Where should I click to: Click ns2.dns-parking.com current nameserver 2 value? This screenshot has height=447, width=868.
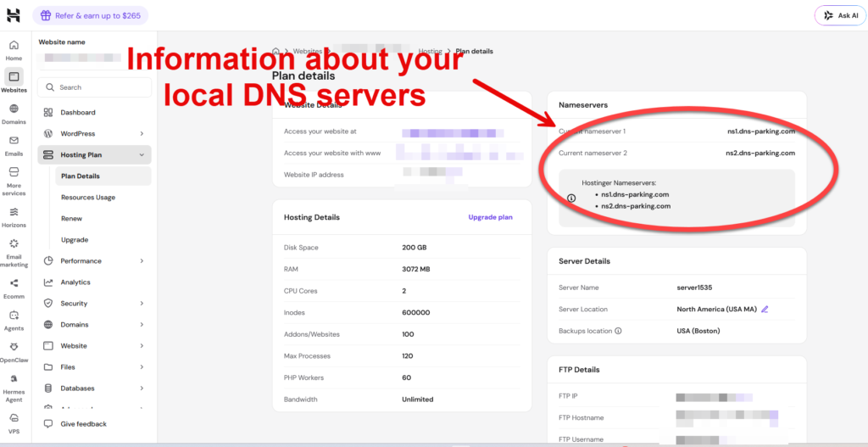[x=760, y=153]
